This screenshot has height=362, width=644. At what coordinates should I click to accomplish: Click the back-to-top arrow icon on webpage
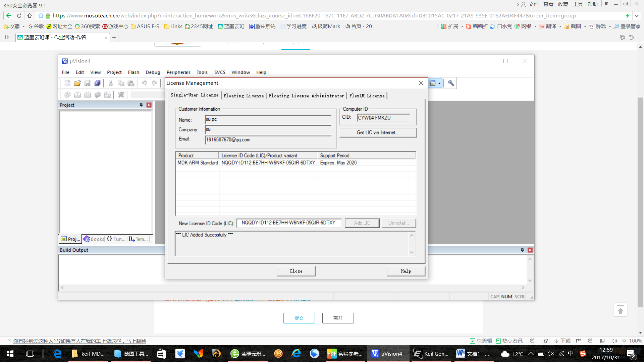point(621,310)
